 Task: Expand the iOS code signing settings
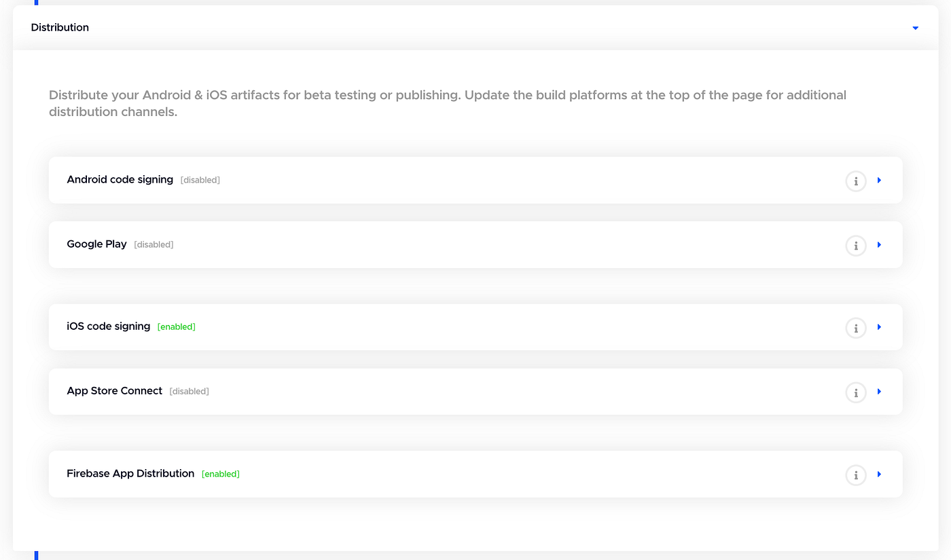[x=879, y=327]
